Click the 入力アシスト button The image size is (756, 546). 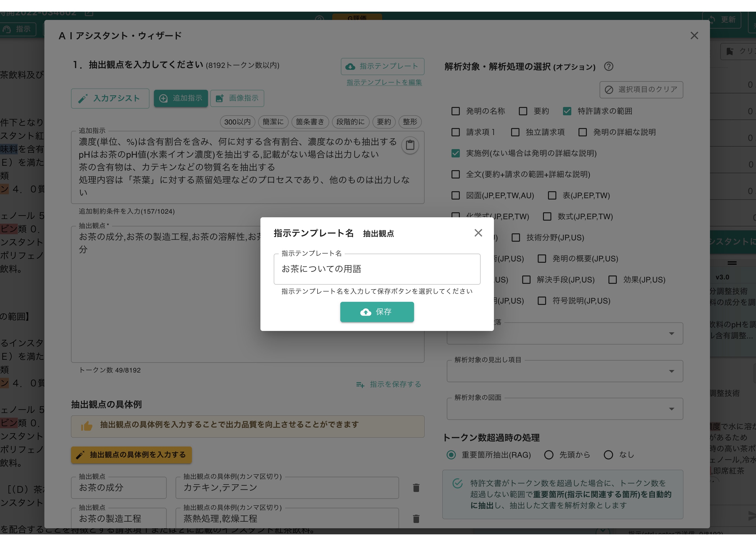(x=110, y=98)
